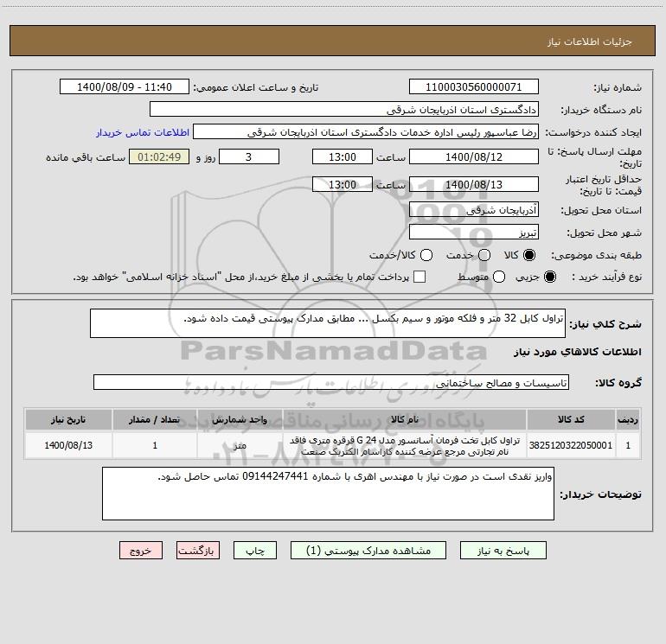Image resolution: width=666 pixels, height=644 pixels.
Task: Click the پاسخ به نیاز button
Action: pos(503,551)
